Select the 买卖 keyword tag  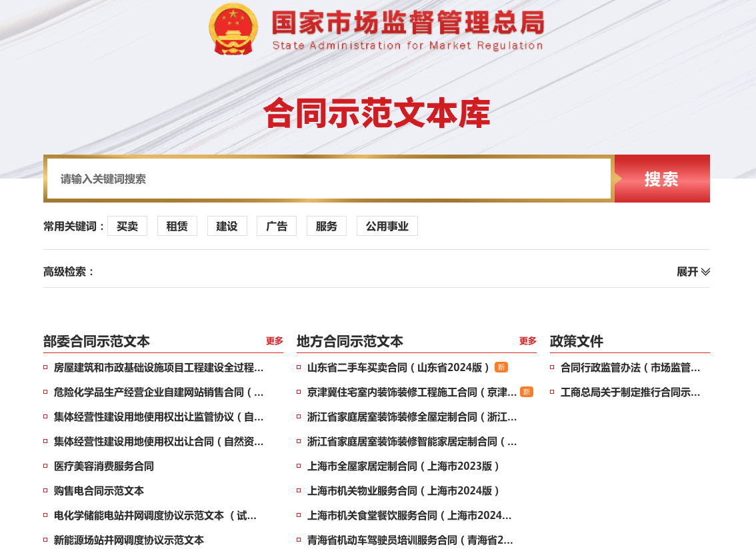[x=127, y=226]
